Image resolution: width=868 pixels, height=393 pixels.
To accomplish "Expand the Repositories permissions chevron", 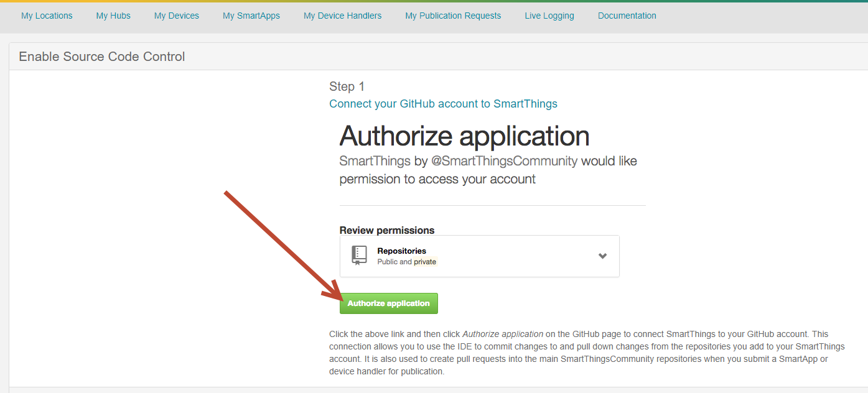I will pos(602,256).
